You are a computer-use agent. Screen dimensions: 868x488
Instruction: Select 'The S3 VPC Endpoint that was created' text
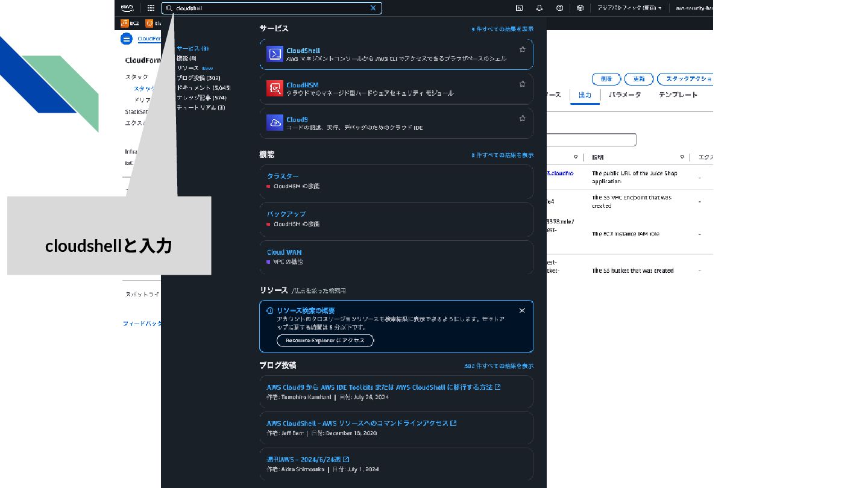[x=632, y=202]
